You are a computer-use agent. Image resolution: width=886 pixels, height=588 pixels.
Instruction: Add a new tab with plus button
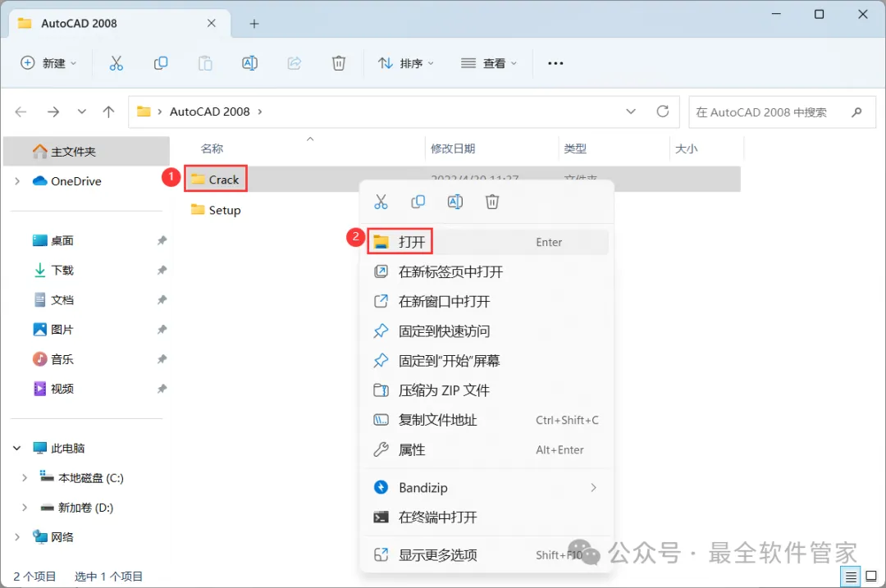click(x=254, y=24)
